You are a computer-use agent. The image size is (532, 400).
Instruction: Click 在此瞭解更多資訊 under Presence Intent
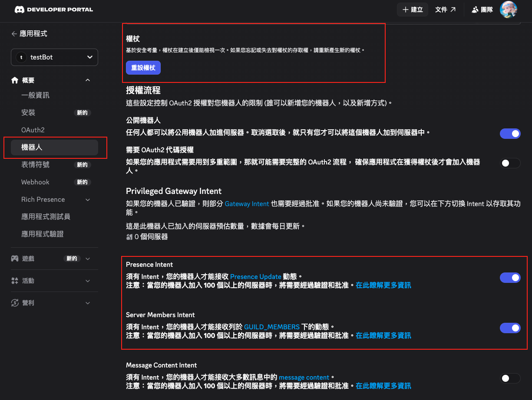(x=383, y=285)
